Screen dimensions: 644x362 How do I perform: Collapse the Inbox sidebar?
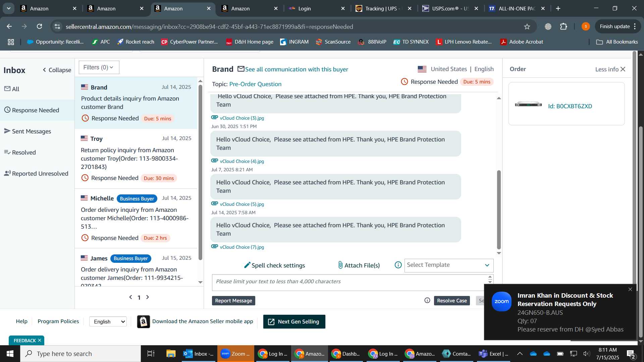click(x=57, y=70)
